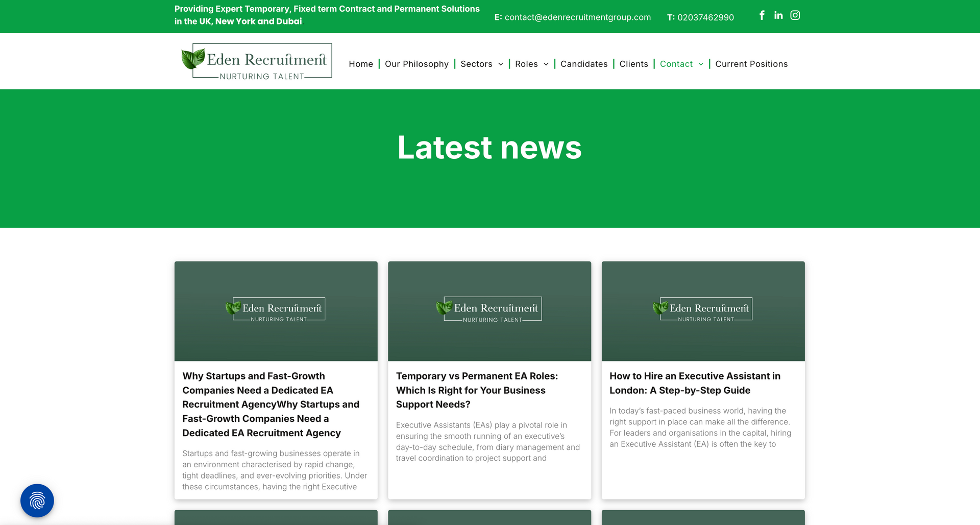Open the Sectors menu item

pyautogui.click(x=476, y=64)
